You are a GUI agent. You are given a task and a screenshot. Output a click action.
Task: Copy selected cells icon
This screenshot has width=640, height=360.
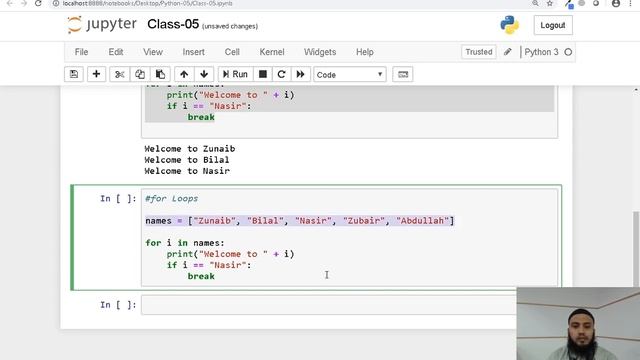coord(140,74)
